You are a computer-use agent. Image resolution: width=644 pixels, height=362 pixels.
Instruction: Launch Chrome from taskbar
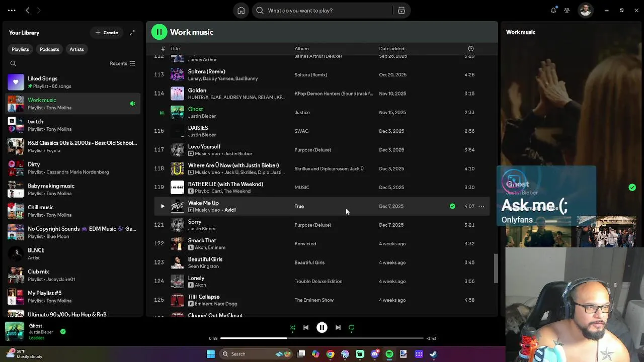click(x=330, y=354)
